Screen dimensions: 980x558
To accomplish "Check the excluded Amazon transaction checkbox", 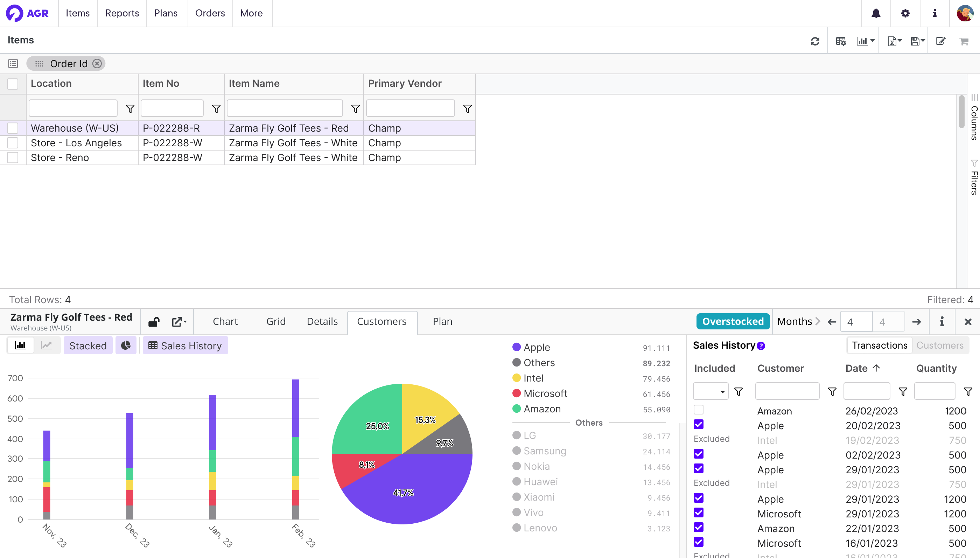I will point(698,410).
